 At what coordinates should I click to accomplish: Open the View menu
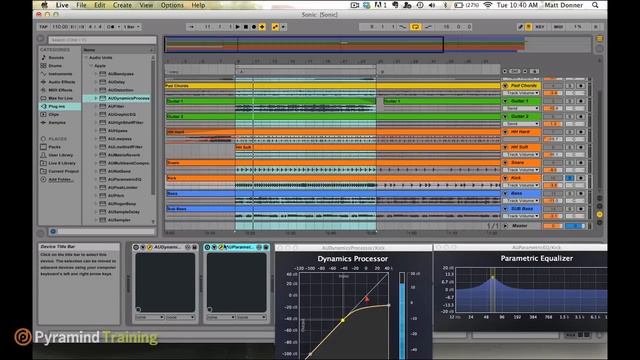coord(146,5)
